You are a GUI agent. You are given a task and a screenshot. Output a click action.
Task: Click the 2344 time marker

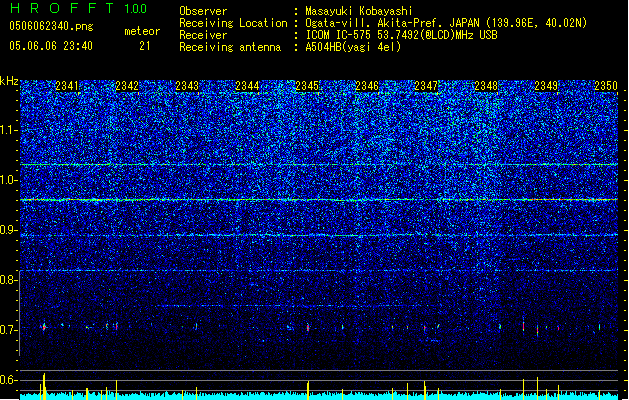click(247, 86)
